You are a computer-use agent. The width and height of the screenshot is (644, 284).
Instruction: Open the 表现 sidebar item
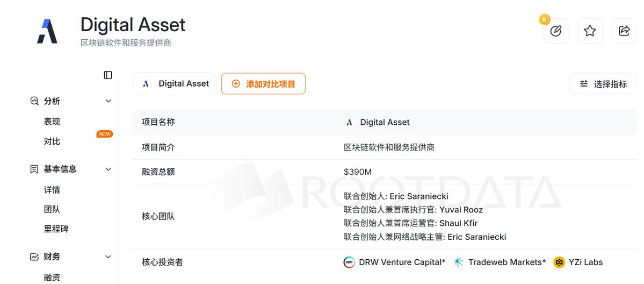coord(52,122)
